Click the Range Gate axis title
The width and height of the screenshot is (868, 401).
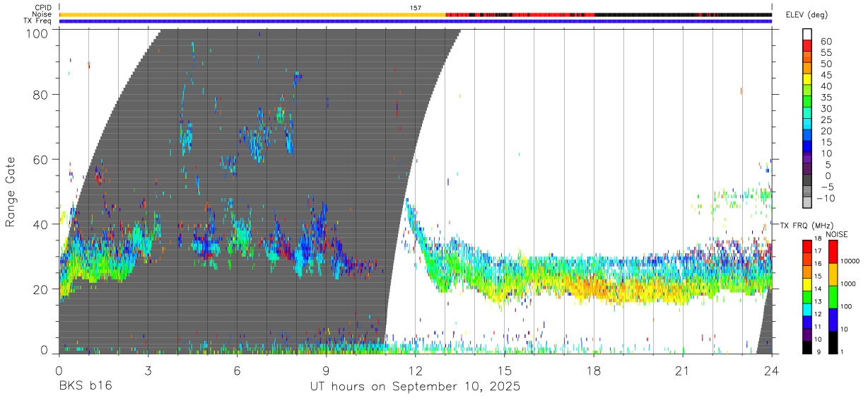click(11, 192)
